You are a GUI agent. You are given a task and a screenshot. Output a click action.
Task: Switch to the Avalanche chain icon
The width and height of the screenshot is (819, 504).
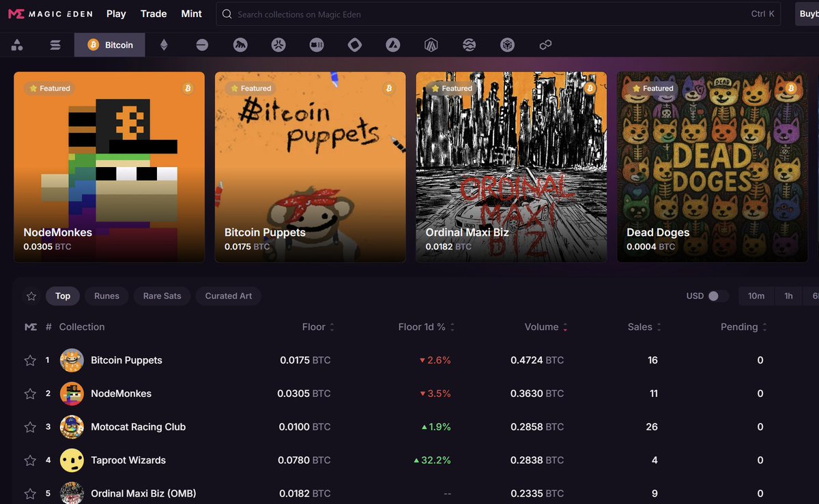pos(392,45)
